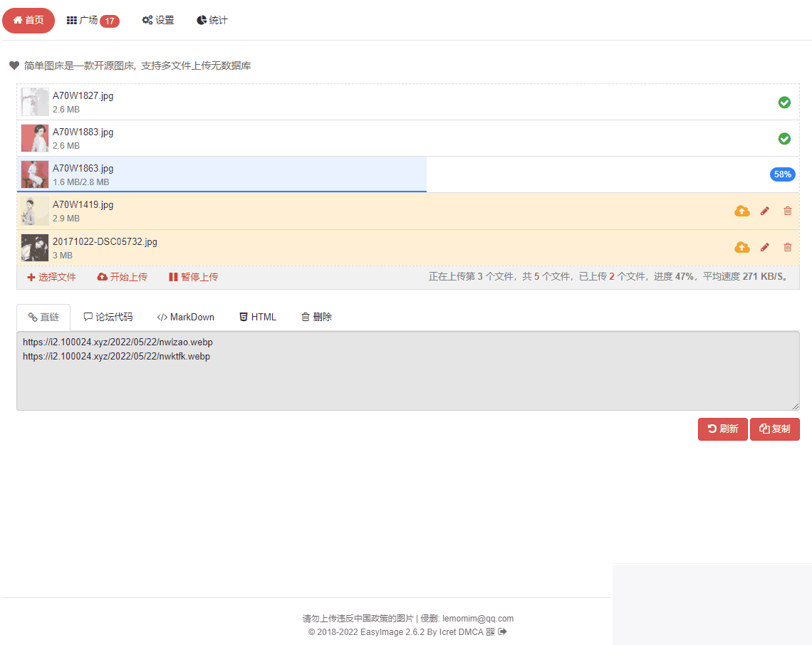This screenshot has width=812, height=645.
Task: Click the logout icon in the footer
Action: click(502, 631)
